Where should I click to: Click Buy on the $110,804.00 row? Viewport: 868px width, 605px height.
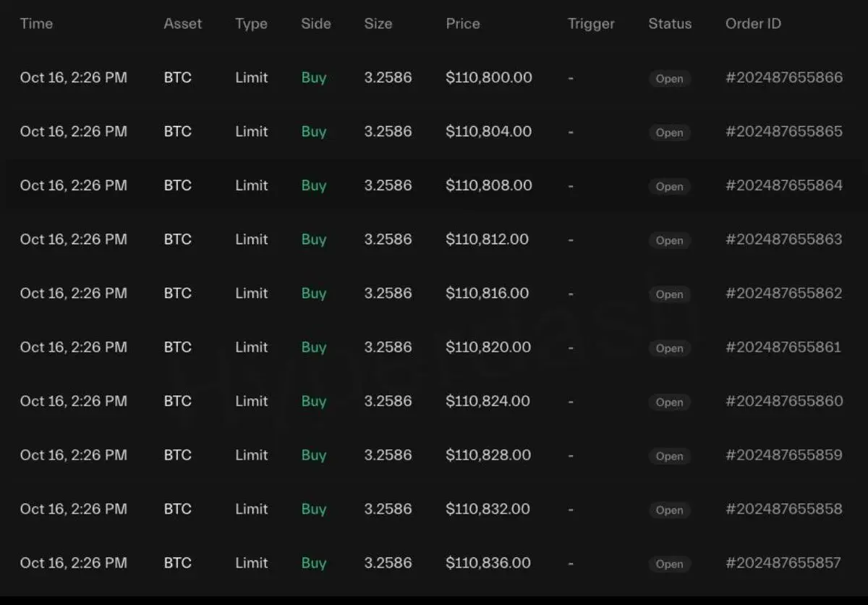(314, 132)
